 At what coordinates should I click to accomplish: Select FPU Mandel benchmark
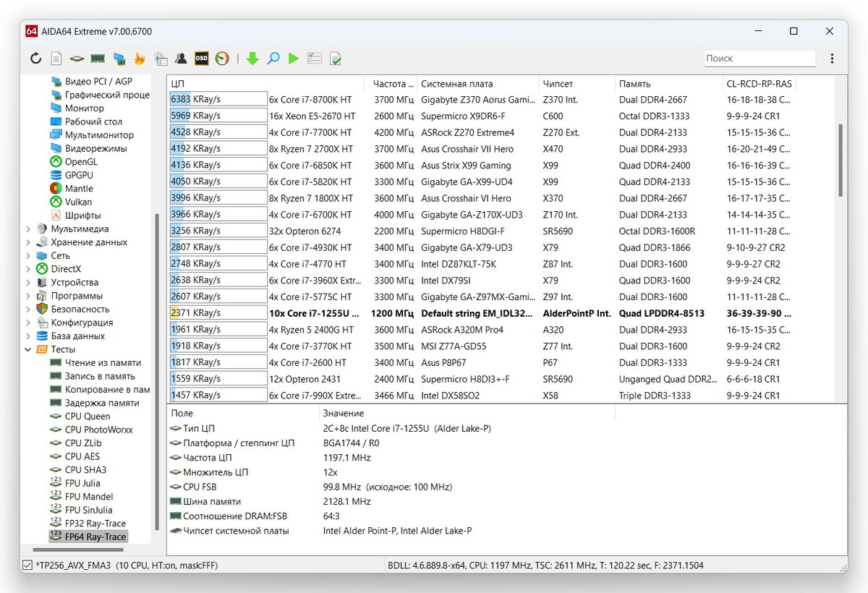89,496
